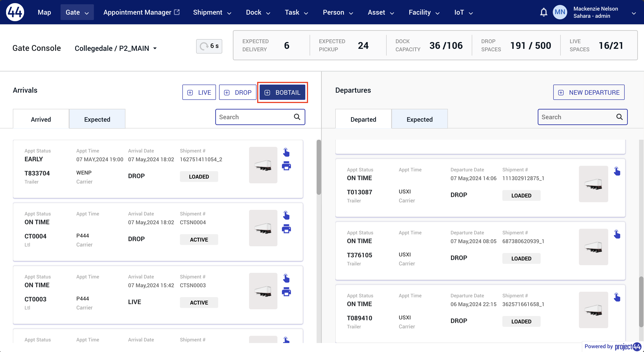The width and height of the screenshot is (644, 352).
Task: Click the Arrivals search magnifier icon
Action: (297, 117)
